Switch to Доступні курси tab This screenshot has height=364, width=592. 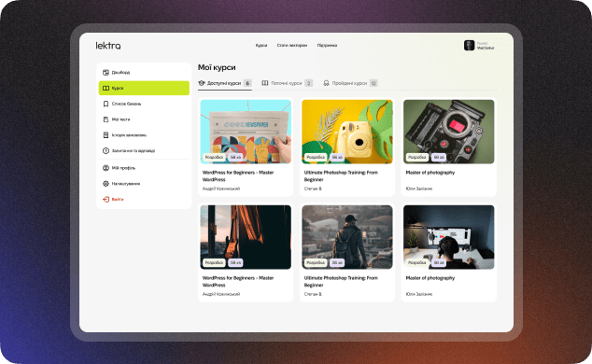(225, 83)
